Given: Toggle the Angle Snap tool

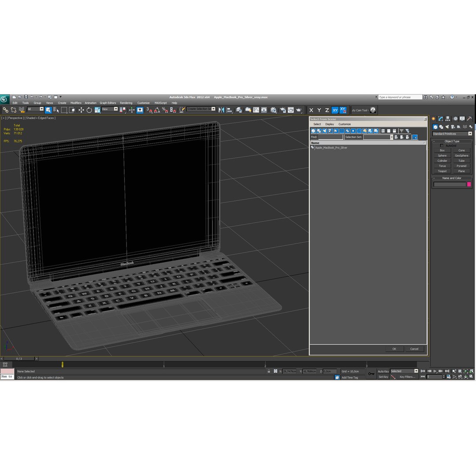Looking at the screenshot, I should (x=157, y=110).
